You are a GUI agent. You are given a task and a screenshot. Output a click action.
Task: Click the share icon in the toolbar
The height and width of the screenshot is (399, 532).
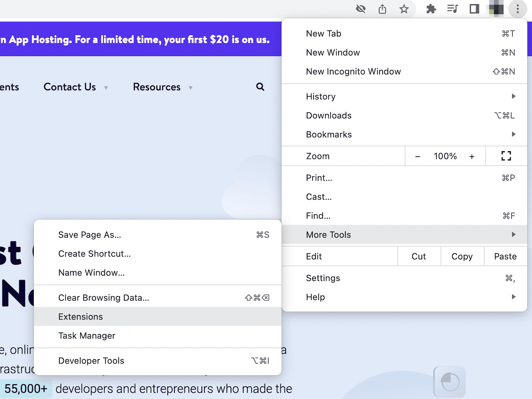point(382,8)
